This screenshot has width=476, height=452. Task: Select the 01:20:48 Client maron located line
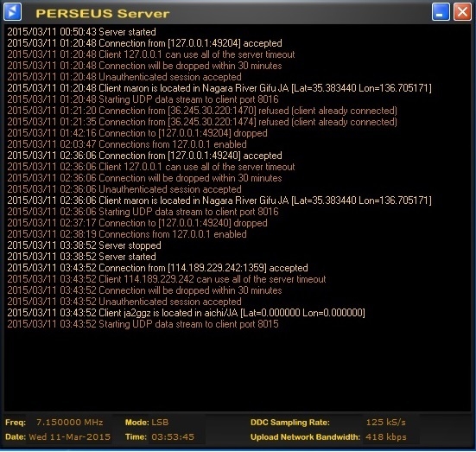pos(219,88)
